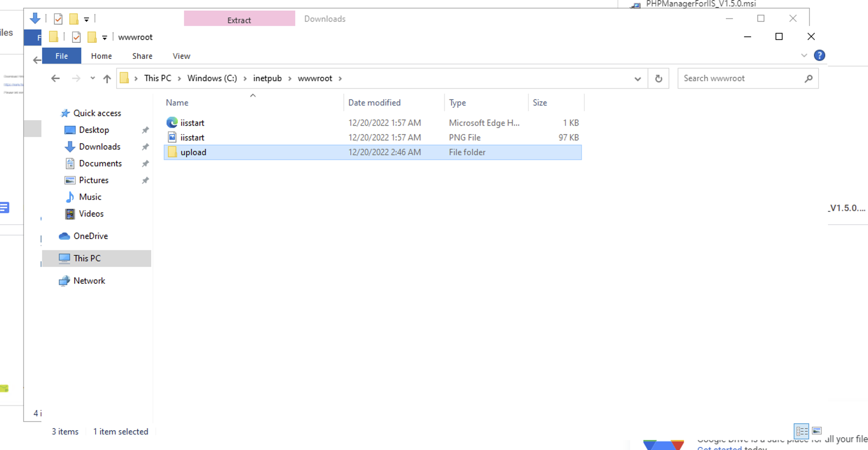Open the File ribbon tab
Screen dimensions: 868x450
tap(62, 56)
